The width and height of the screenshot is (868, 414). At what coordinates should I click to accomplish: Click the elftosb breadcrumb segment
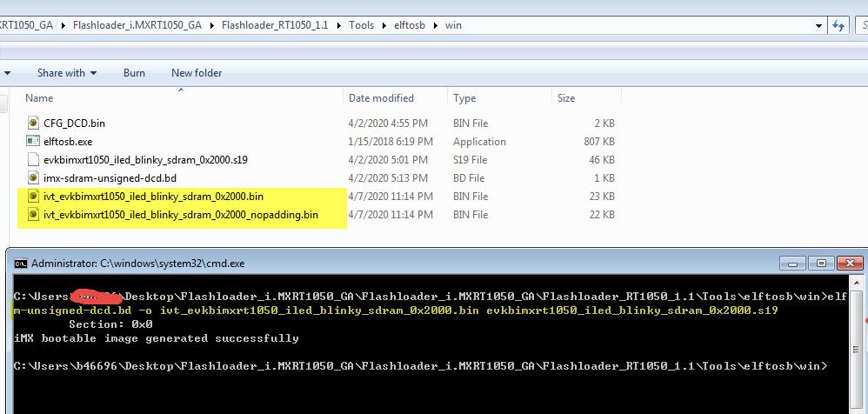(x=409, y=25)
